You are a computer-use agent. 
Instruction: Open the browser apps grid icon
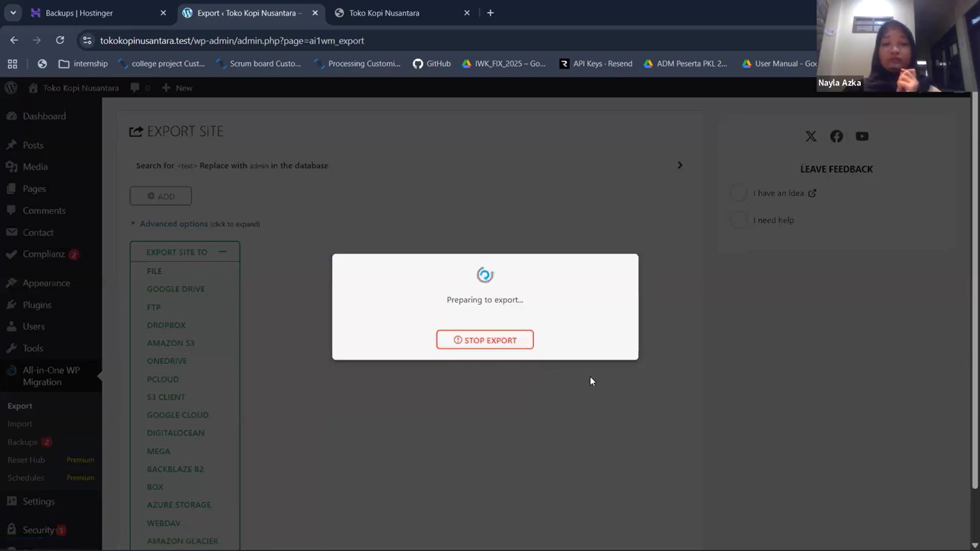[x=12, y=64]
